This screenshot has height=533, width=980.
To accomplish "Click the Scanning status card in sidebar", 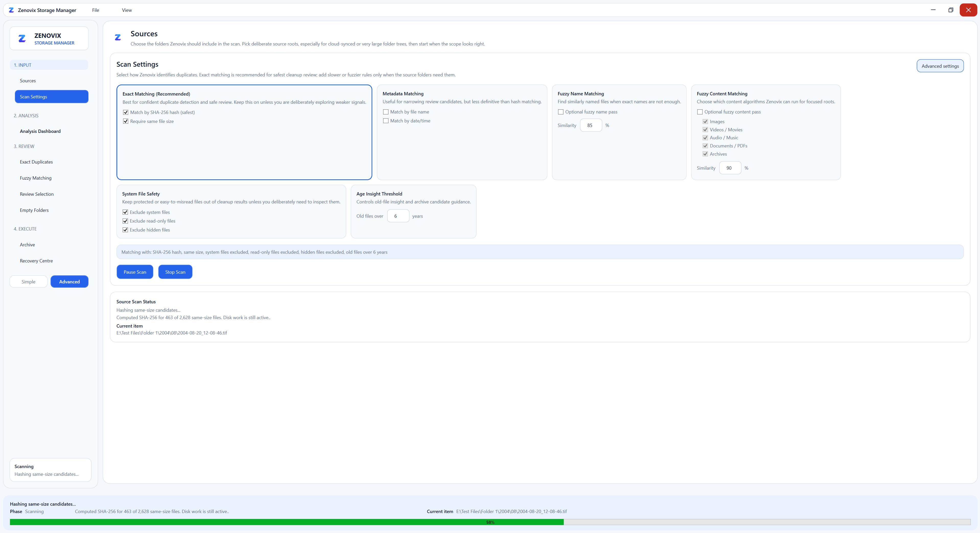I will 50,470.
